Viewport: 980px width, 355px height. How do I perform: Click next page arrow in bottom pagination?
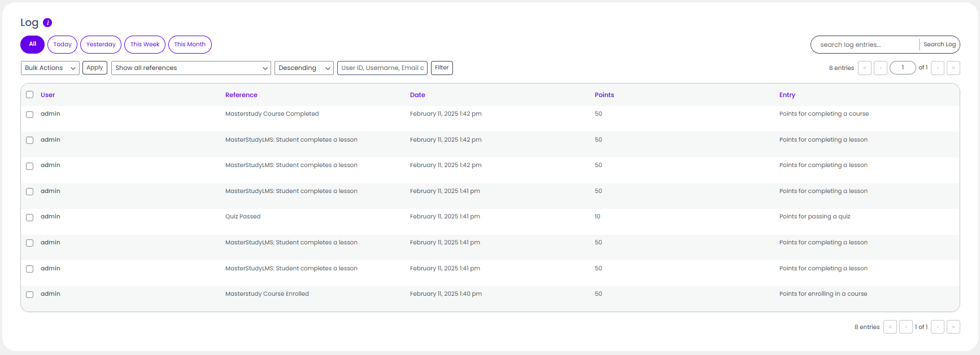(938, 327)
